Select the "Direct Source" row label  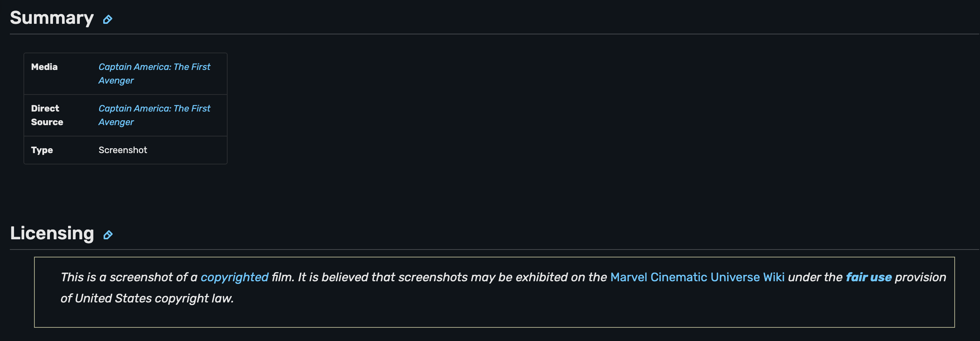(x=47, y=115)
